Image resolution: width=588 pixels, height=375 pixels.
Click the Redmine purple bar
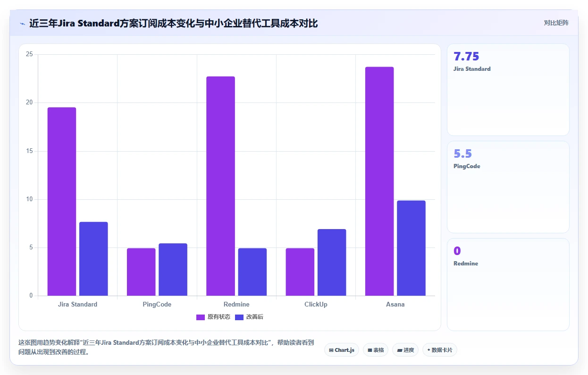pos(220,186)
